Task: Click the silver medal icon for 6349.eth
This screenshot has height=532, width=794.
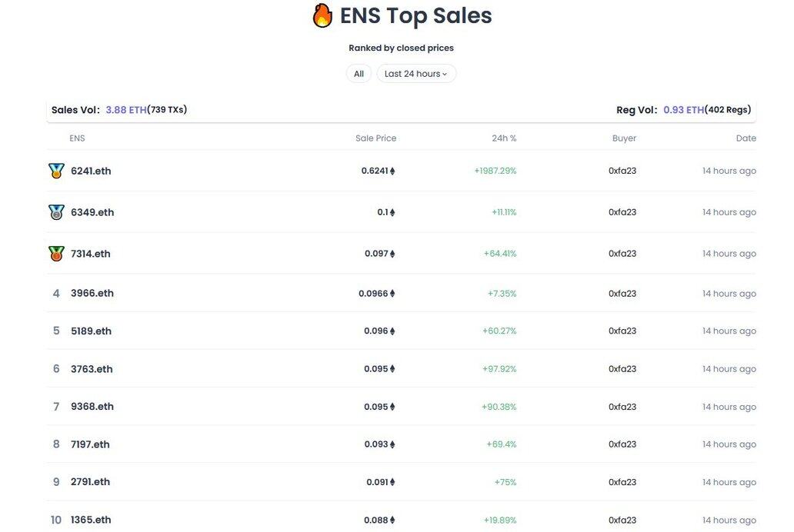Action: (56, 212)
